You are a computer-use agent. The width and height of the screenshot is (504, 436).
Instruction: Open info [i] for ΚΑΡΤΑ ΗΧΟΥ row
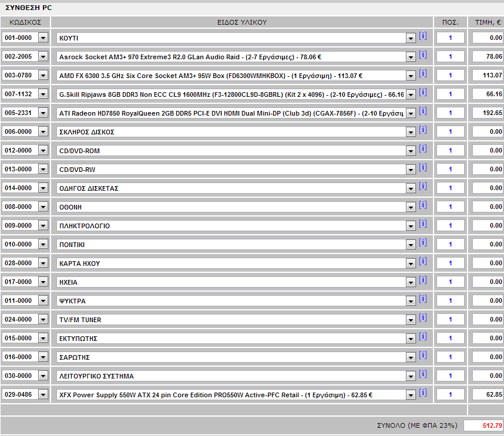coord(423,261)
